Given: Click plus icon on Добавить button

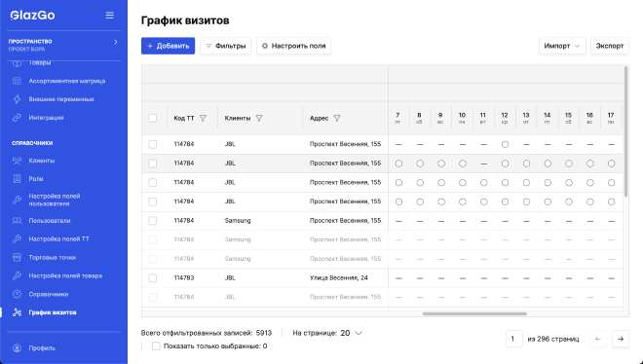Looking at the screenshot, I should 150,46.
